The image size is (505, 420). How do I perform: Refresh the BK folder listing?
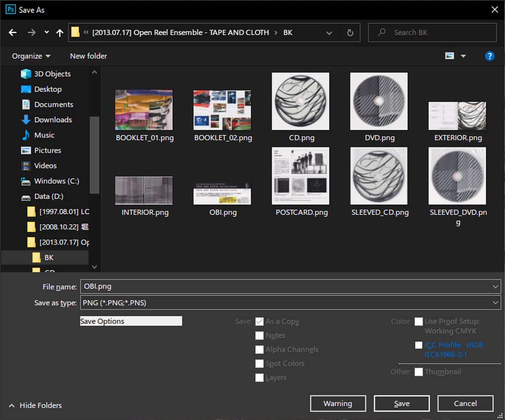point(350,33)
